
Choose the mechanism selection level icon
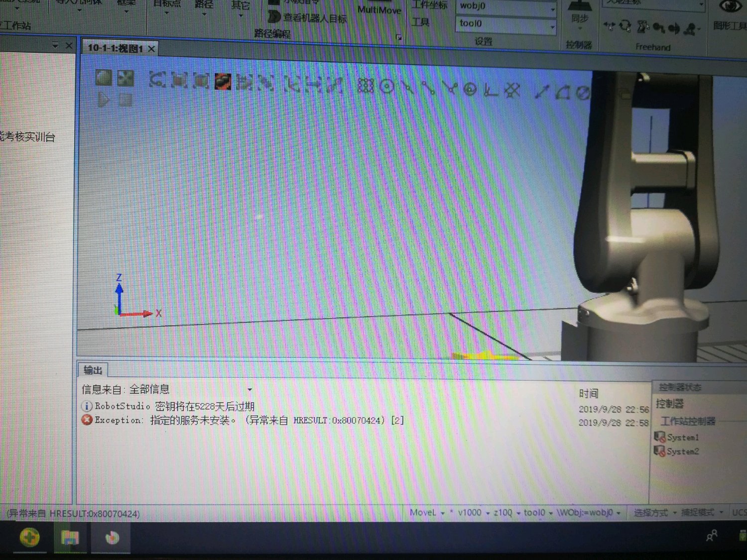pyautogui.click(x=265, y=82)
